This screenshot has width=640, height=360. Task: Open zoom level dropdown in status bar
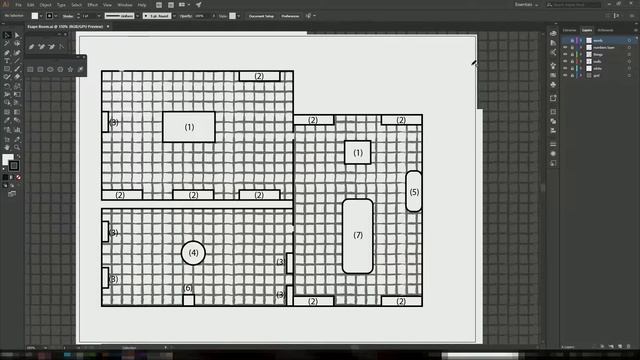45,348
